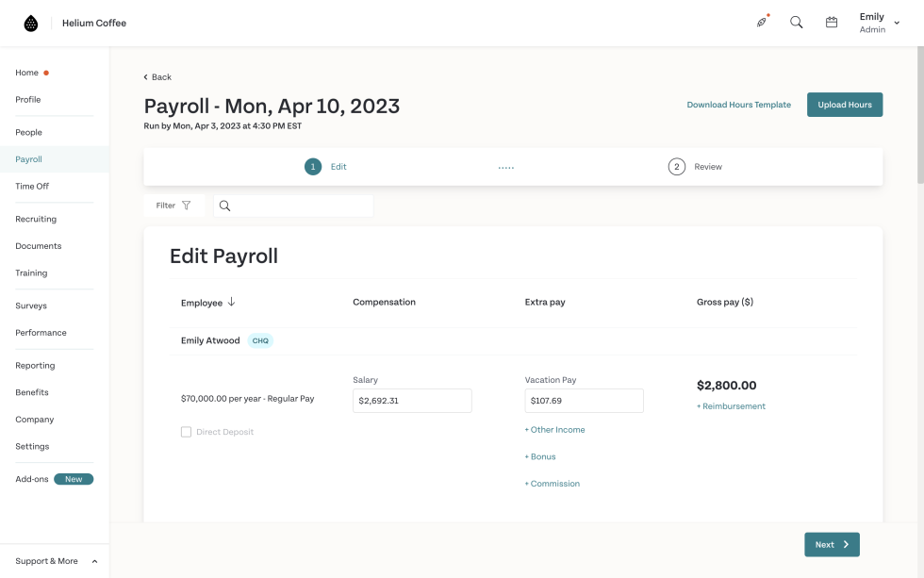Click the Salary amount input field
The height and width of the screenshot is (578, 924).
point(412,401)
